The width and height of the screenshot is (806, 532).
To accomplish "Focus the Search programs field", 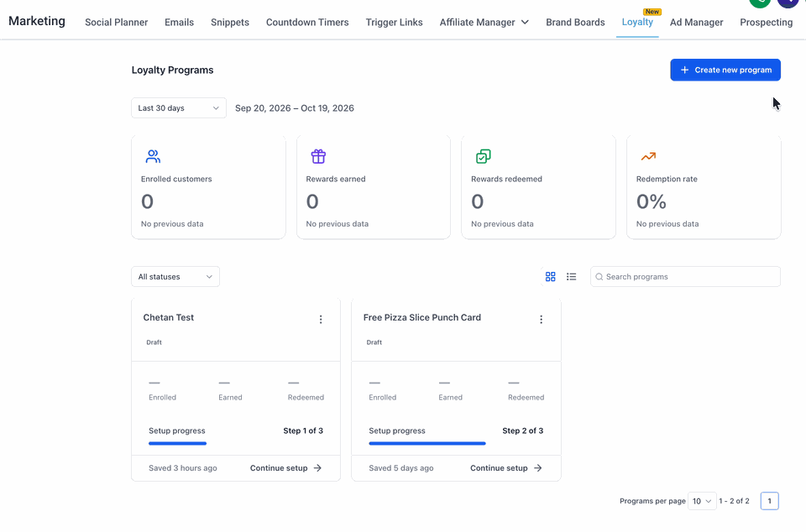I will click(685, 276).
